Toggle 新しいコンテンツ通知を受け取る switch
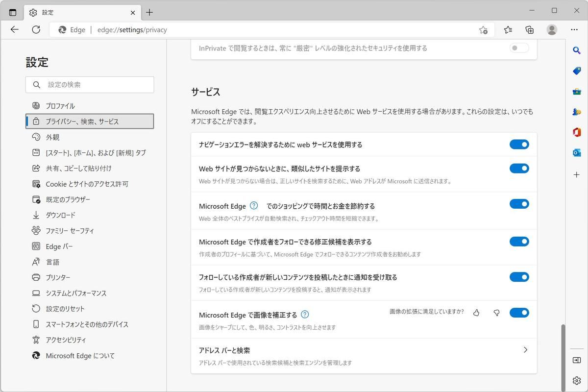This screenshot has height=392, width=588. click(519, 277)
